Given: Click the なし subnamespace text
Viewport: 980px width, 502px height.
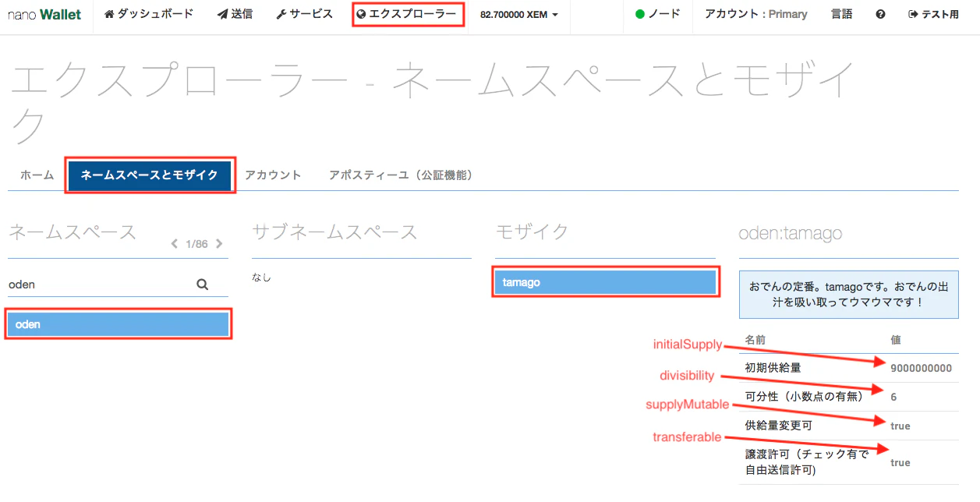Looking at the screenshot, I should pyautogui.click(x=261, y=277).
